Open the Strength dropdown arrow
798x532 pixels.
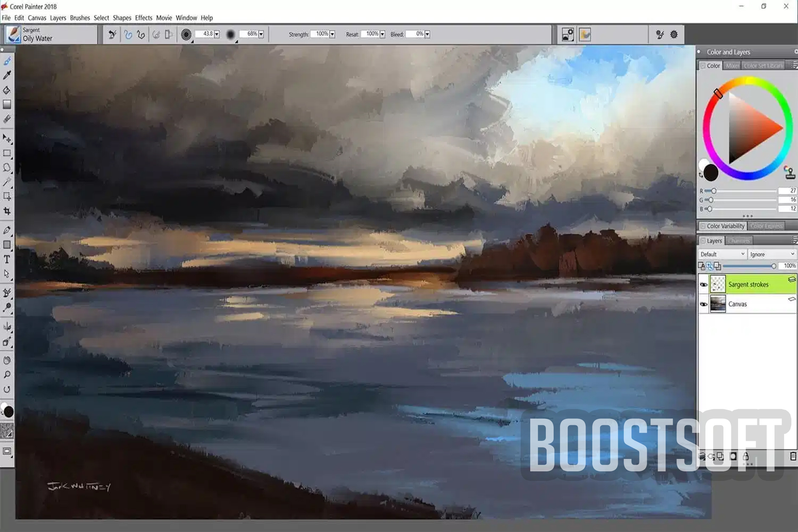click(332, 34)
